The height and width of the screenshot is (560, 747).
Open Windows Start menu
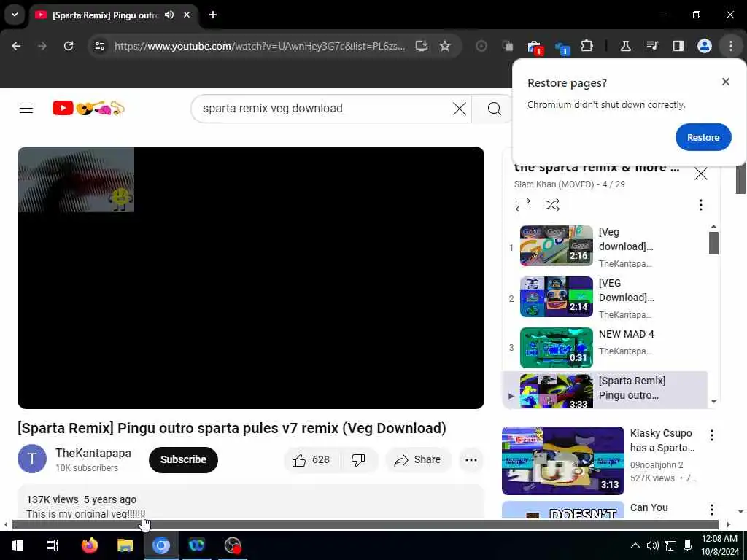click(x=18, y=545)
